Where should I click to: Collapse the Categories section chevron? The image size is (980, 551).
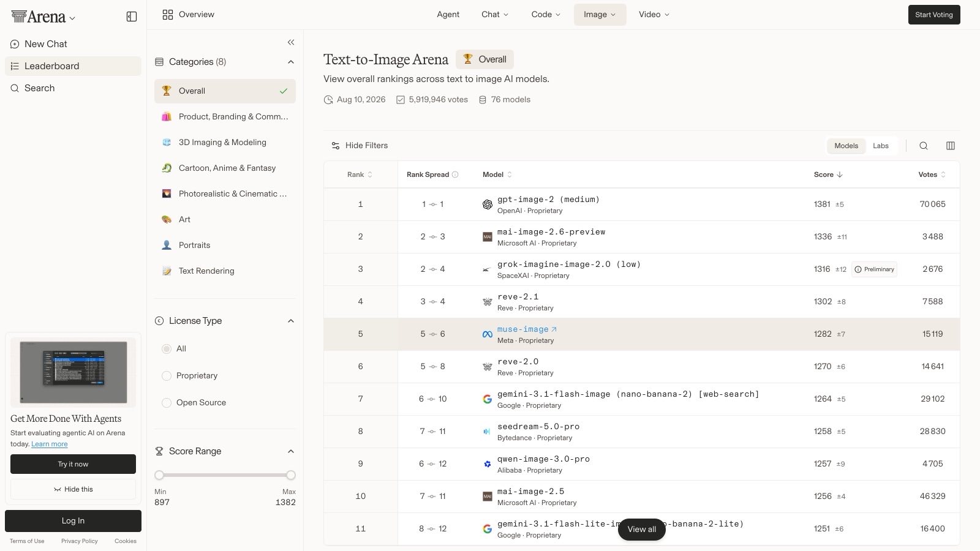291,62
